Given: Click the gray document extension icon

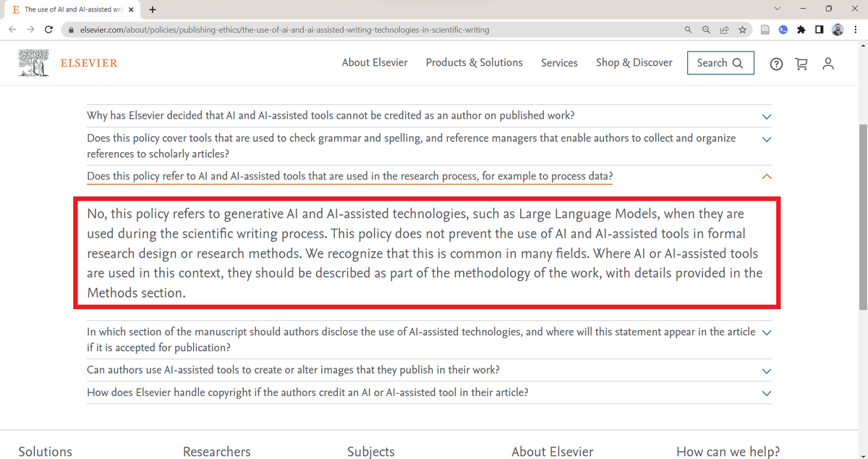Looking at the screenshot, I should pyautogui.click(x=765, y=30).
